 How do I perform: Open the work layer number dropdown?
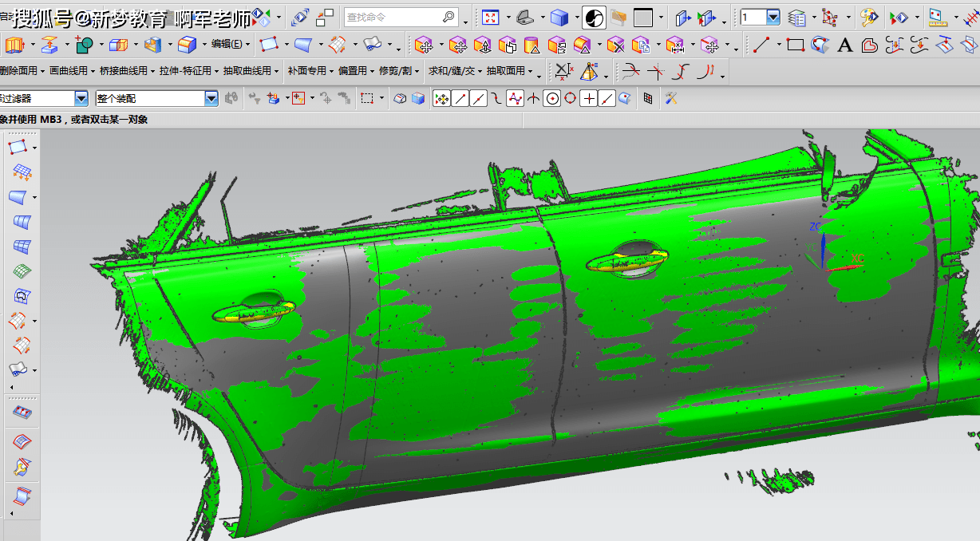click(773, 17)
